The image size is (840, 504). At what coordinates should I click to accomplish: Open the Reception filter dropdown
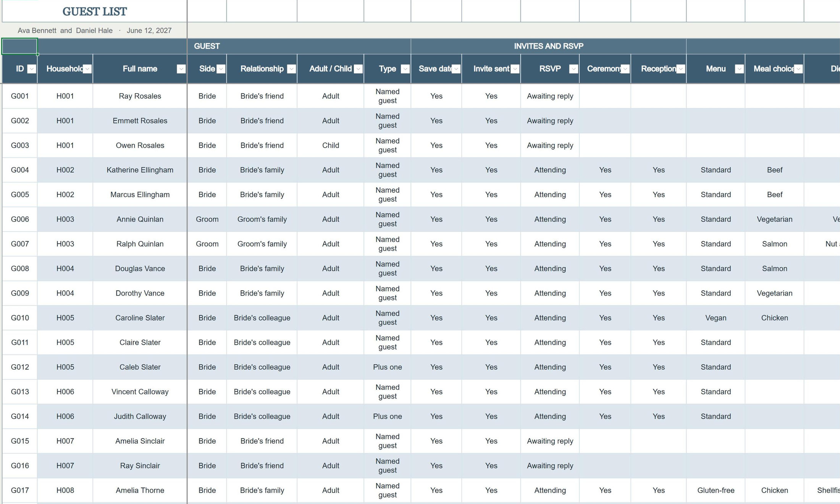coord(681,69)
